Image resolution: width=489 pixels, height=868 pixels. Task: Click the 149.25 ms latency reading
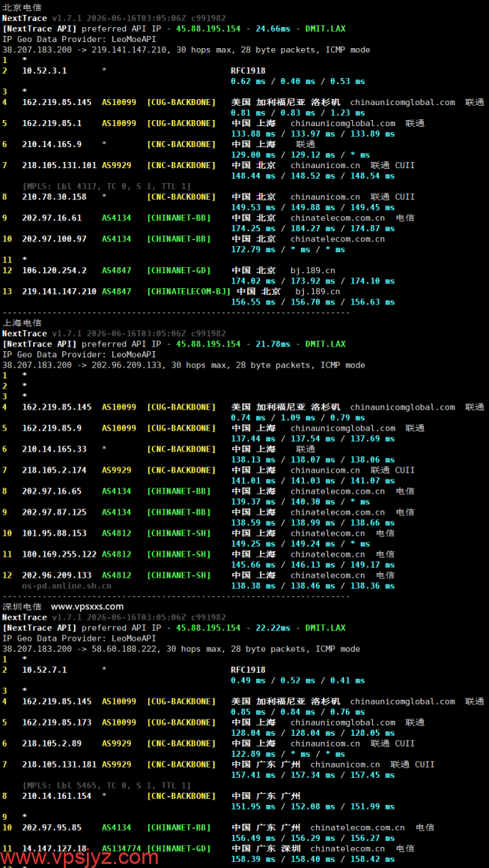(254, 543)
